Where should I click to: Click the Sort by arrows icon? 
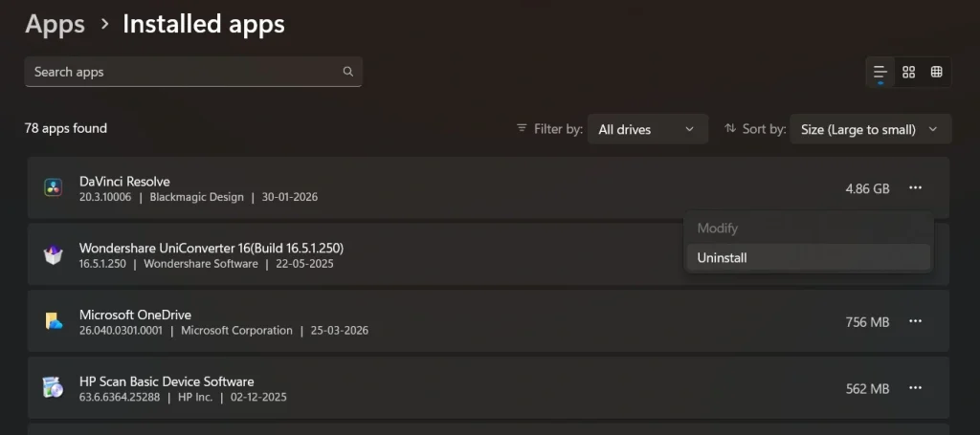click(x=730, y=128)
